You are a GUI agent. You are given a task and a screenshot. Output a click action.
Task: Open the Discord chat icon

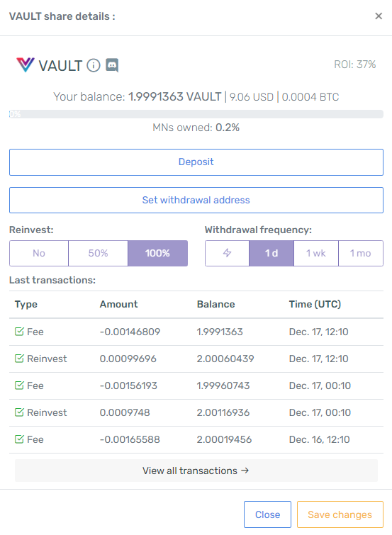[x=112, y=65]
